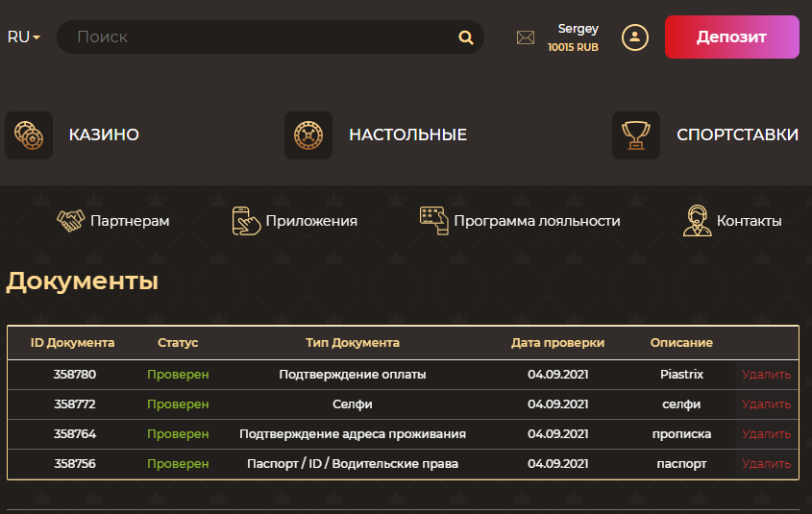812x514 pixels.
Task: Expand the RU language dropdown
Action: 23,37
